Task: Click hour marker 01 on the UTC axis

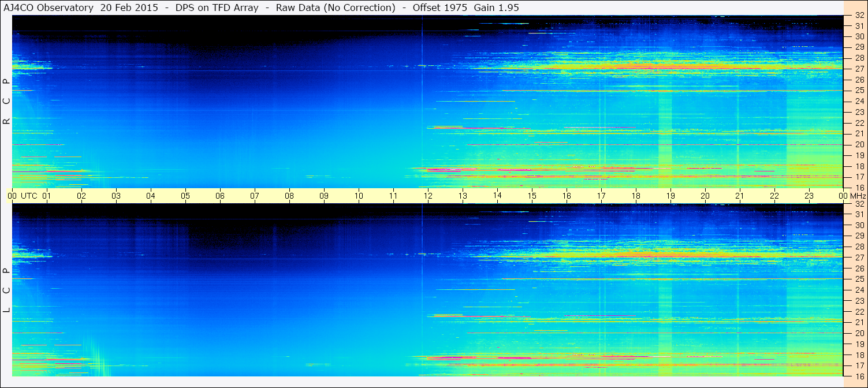Action: (x=47, y=196)
